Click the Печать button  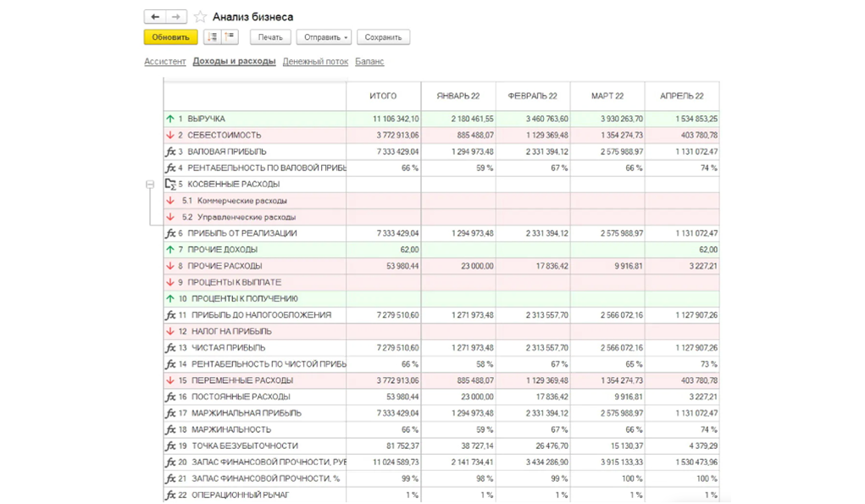point(270,37)
